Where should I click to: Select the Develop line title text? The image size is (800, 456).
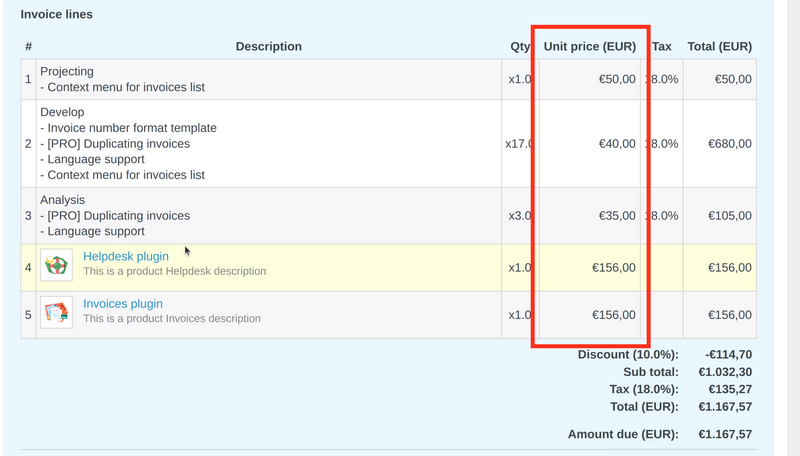pos(62,112)
